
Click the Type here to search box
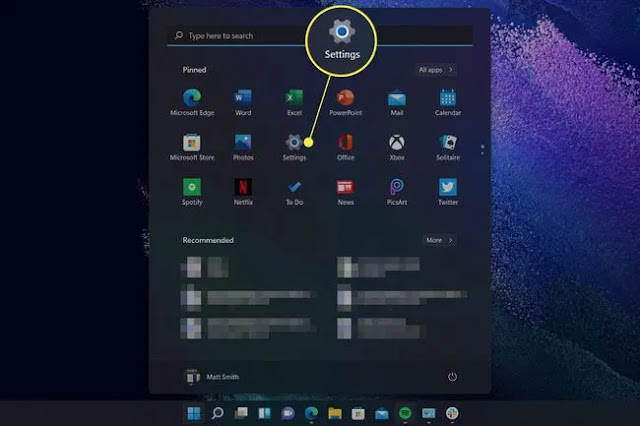point(320,36)
